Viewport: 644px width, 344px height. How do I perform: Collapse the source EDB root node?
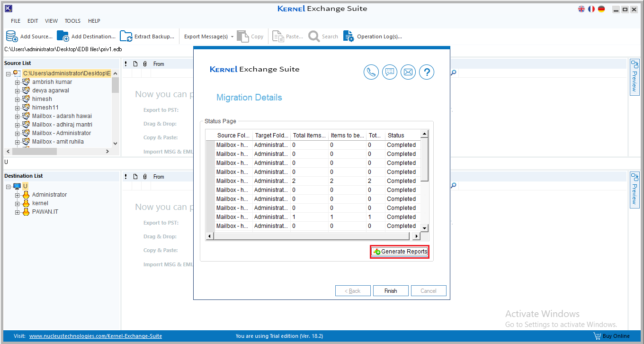9,74
